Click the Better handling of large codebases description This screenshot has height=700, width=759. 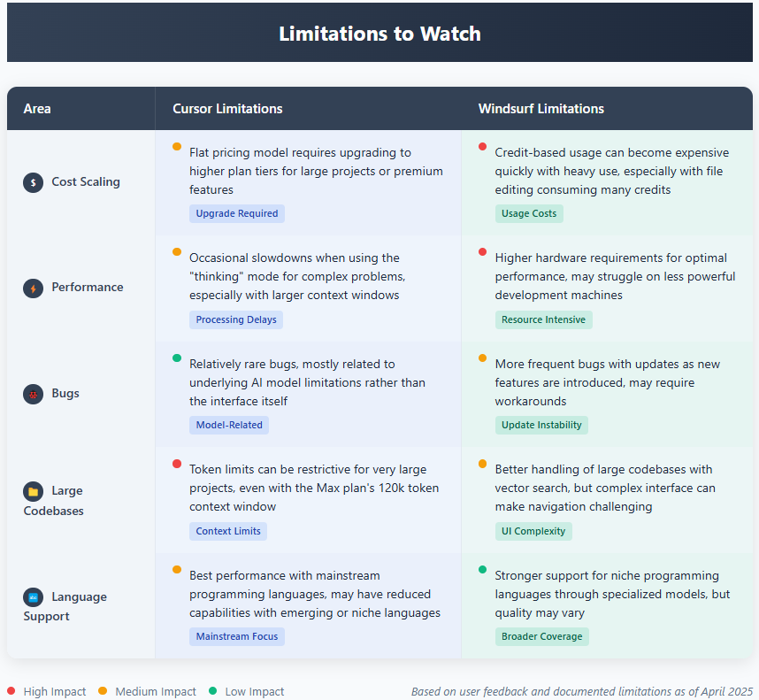tap(605, 488)
